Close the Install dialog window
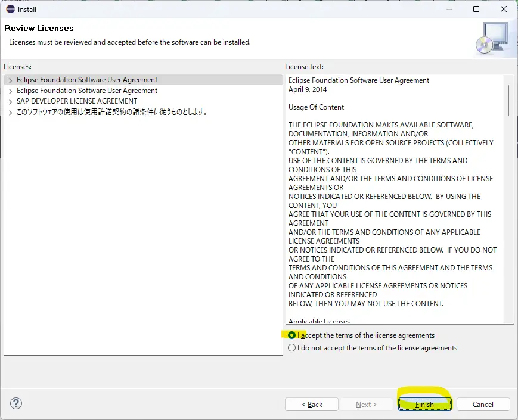Viewport: 518px width, 420px height. pos(504,9)
